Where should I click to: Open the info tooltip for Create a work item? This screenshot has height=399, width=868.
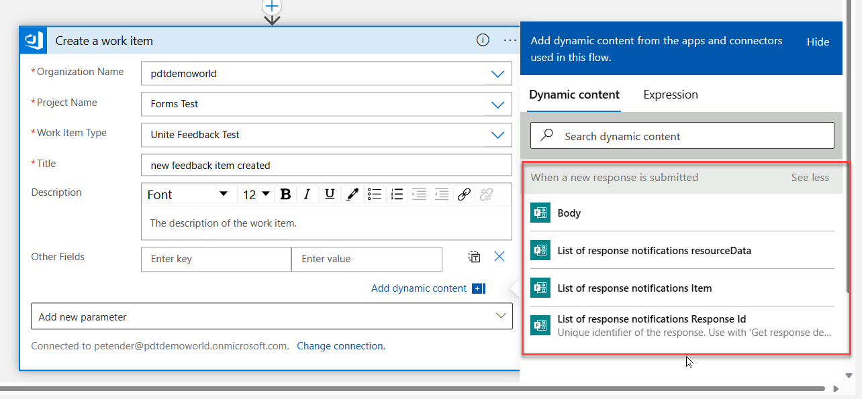[483, 40]
